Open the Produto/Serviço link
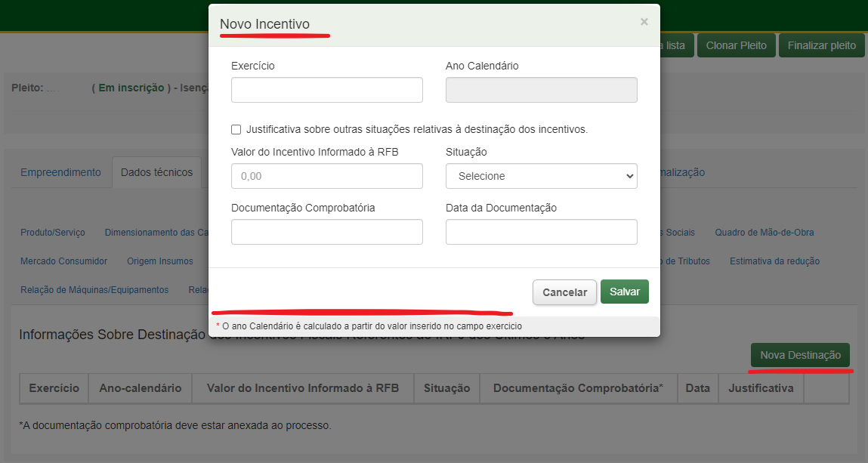Image resolution: width=868 pixels, height=463 pixels. [x=53, y=233]
